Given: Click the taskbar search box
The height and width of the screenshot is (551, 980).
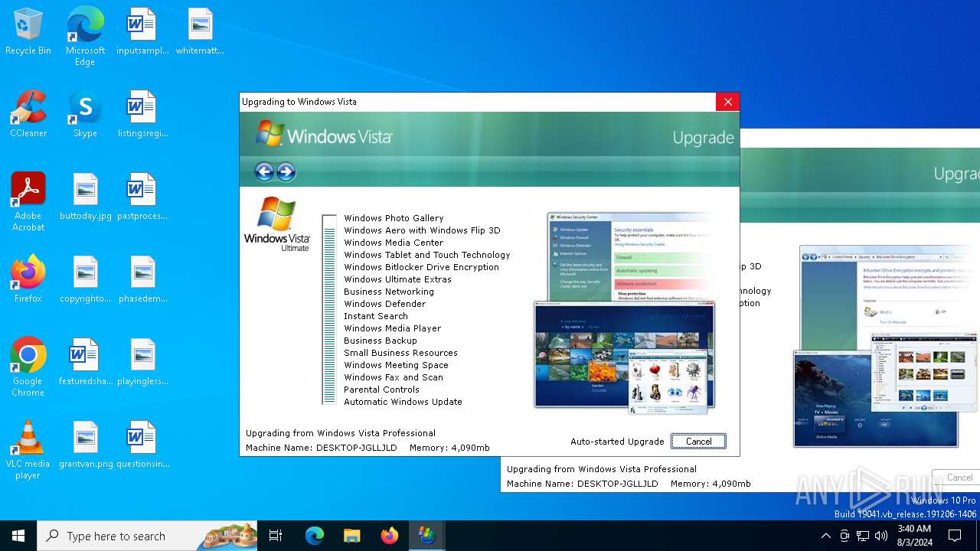Looking at the screenshot, I should point(147,536).
